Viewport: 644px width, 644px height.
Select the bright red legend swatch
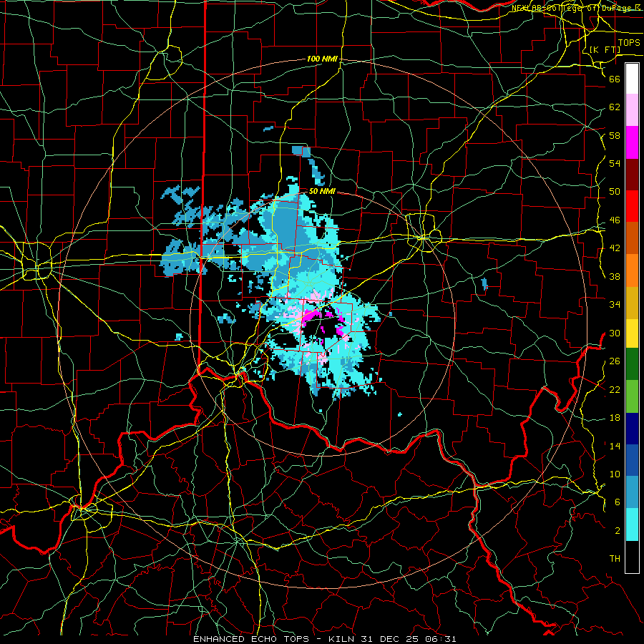pos(632,206)
